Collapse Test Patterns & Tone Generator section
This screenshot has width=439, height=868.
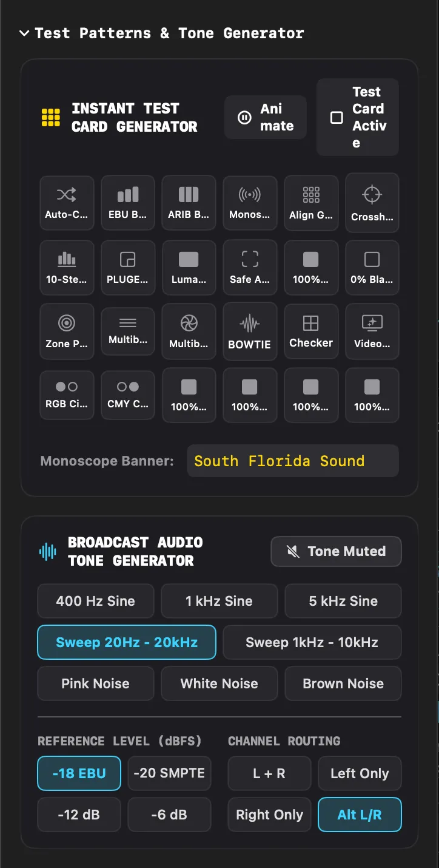pos(24,33)
